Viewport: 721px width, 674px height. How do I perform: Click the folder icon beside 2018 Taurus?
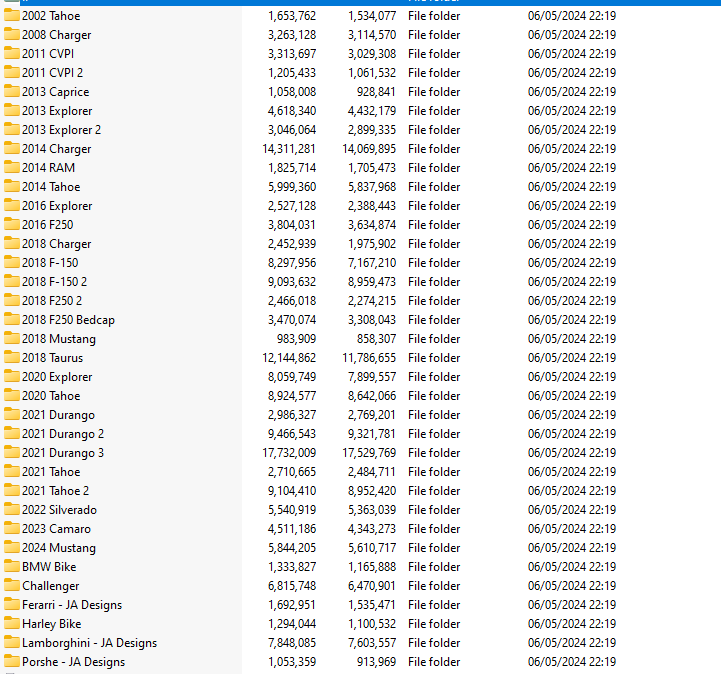coord(11,358)
